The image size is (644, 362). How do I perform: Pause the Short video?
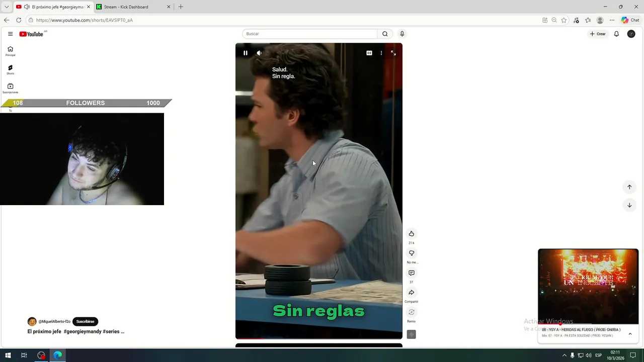click(246, 53)
